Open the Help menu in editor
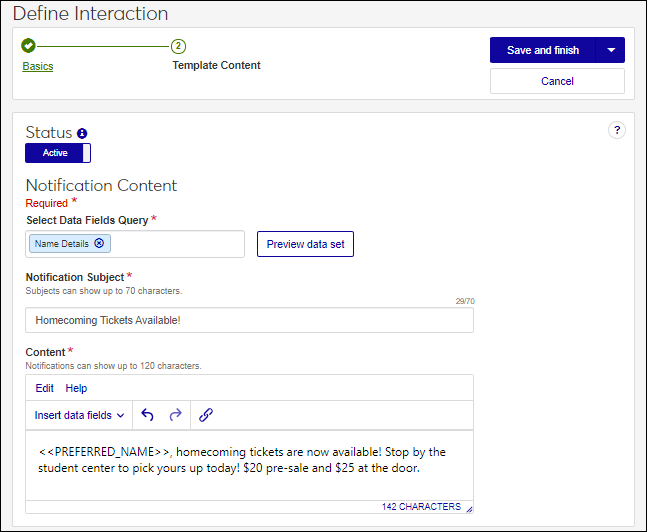 76,388
